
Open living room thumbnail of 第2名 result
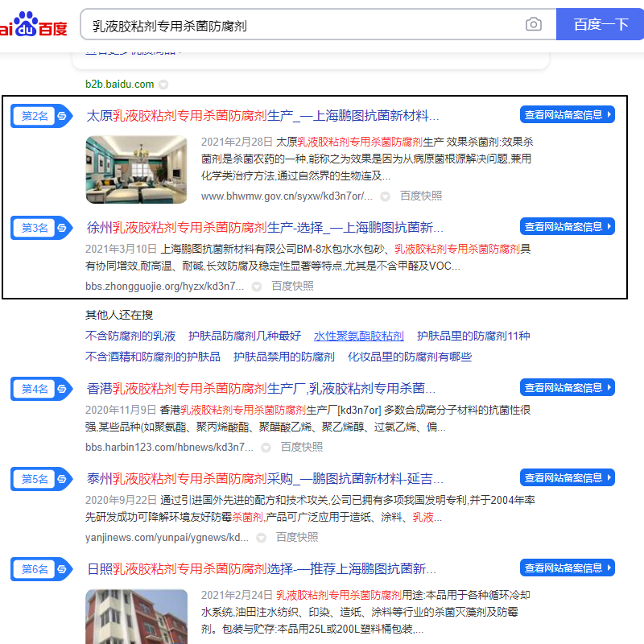click(136, 169)
